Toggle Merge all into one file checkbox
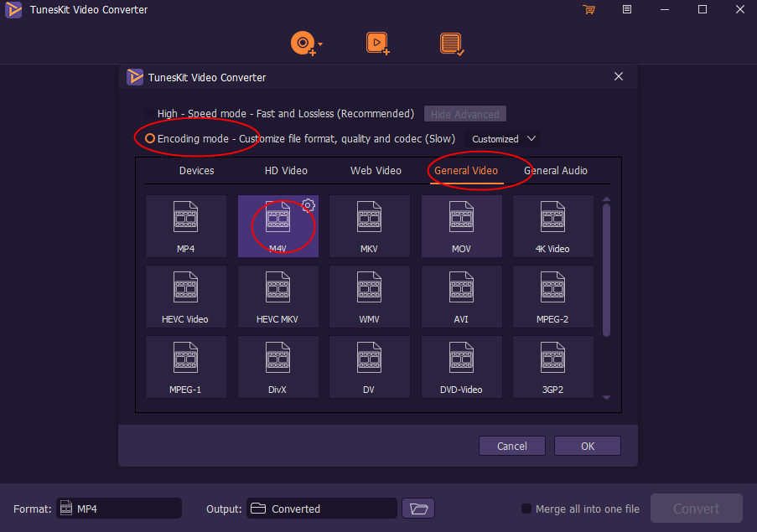Viewport: 757px width, 532px height. pos(526,509)
